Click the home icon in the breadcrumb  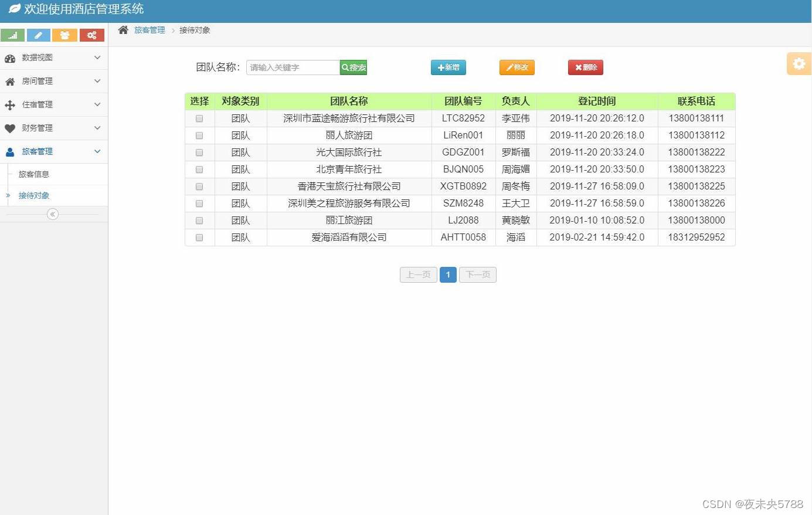(x=123, y=30)
